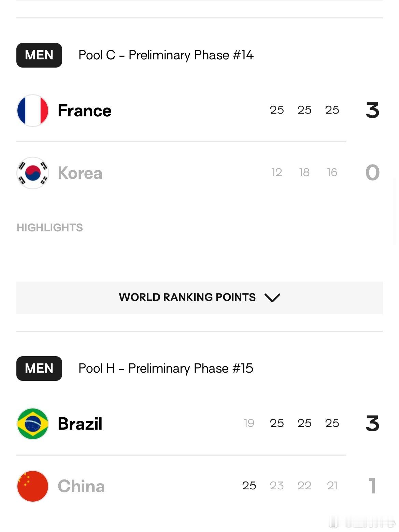Select the France team name

pyautogui.click(x=85, y=111)
